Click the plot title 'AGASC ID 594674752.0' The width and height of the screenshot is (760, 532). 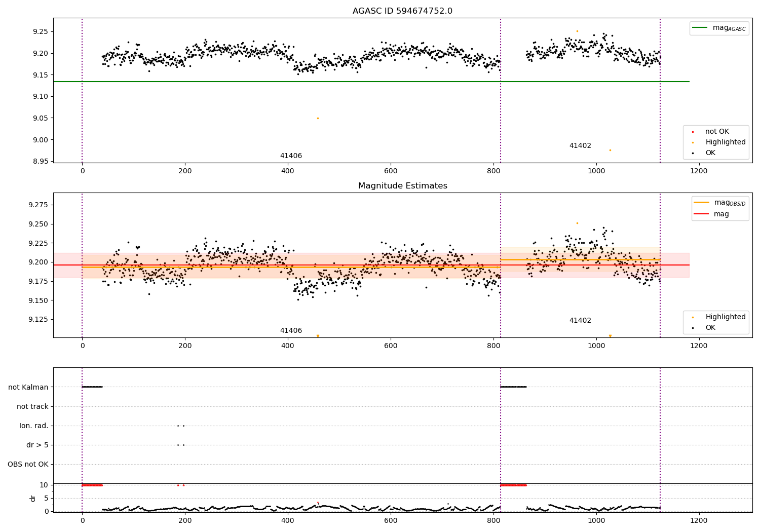(403, 11)
